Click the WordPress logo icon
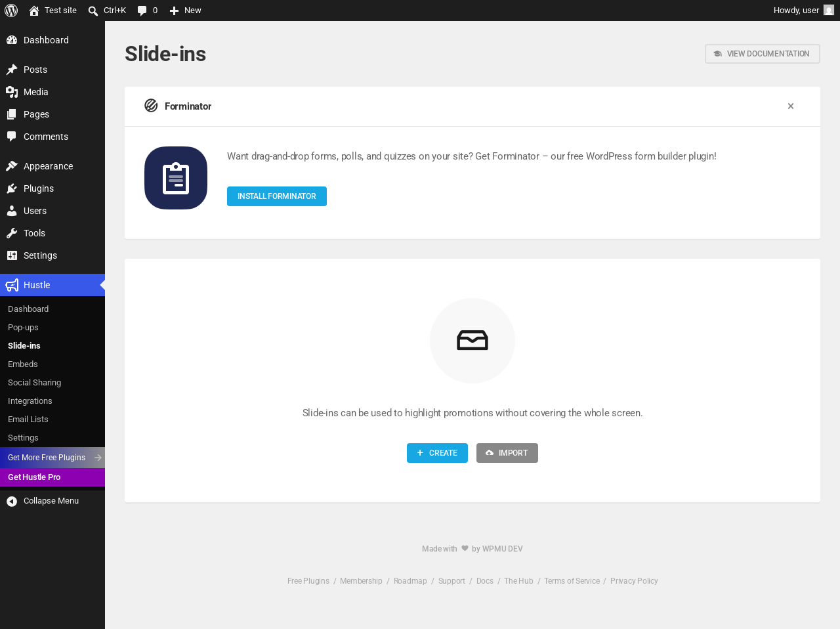 [11, 11]
